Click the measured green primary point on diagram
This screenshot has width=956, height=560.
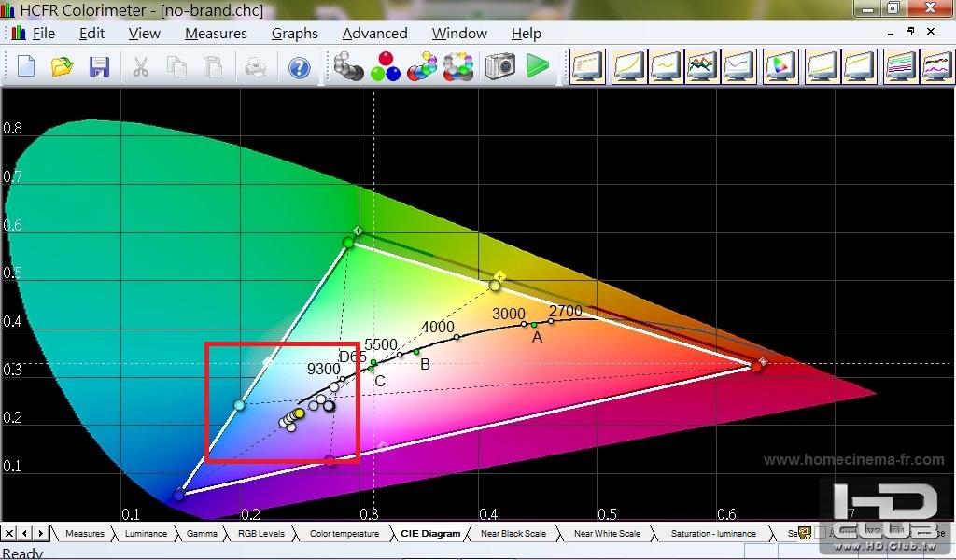tap(348, 243)
